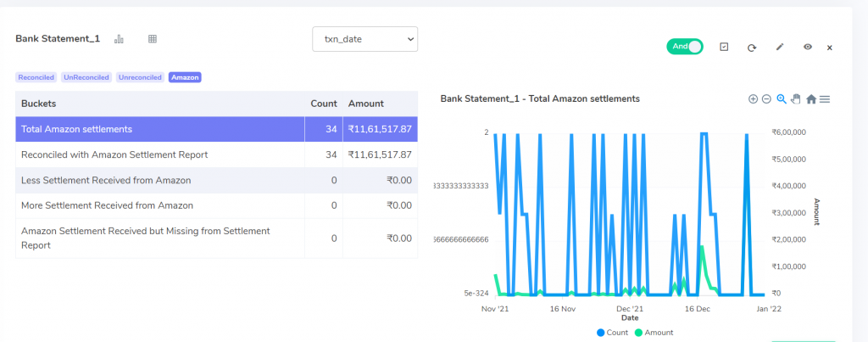
Task: Activate the selection zoom magnifier tool
Action: click(x=782, y=98)
